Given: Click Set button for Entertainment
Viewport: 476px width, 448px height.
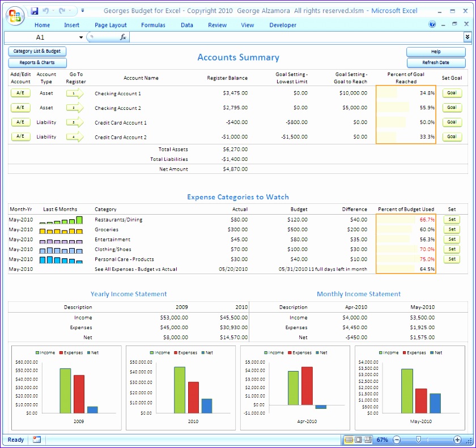Looking at the screenshot, I should coord(452,240).
